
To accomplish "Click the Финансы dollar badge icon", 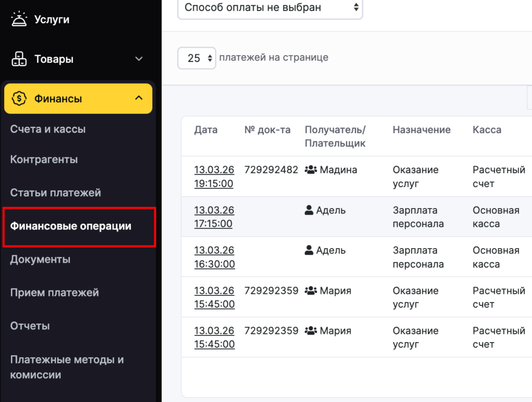I will click(19, 98).
